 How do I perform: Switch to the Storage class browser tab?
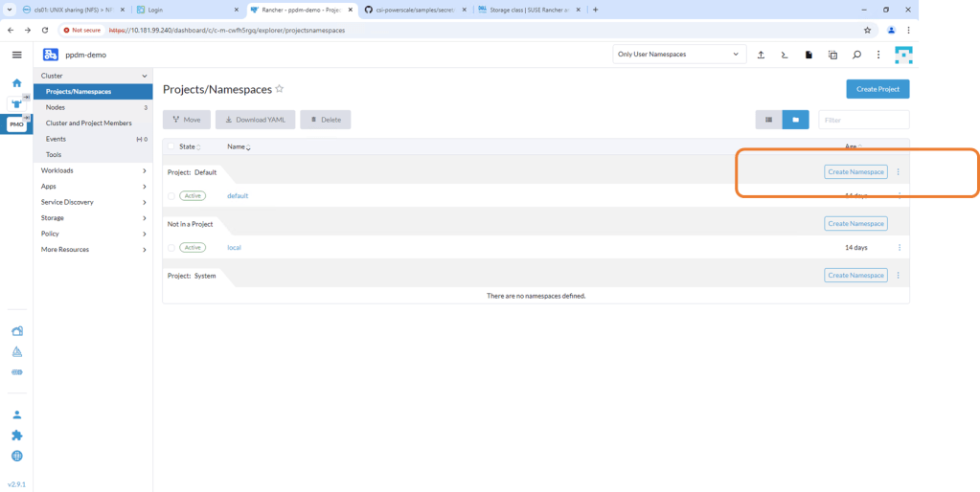(525, 10)
